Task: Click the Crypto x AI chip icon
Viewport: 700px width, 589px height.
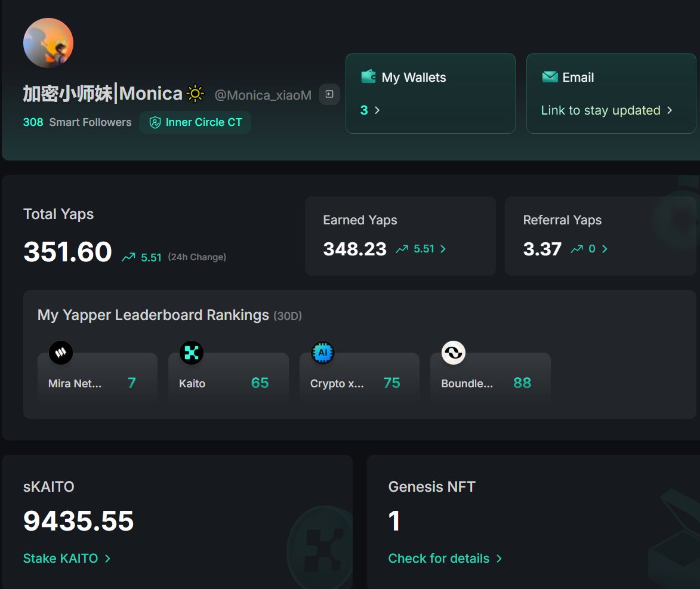Action: 323,353
